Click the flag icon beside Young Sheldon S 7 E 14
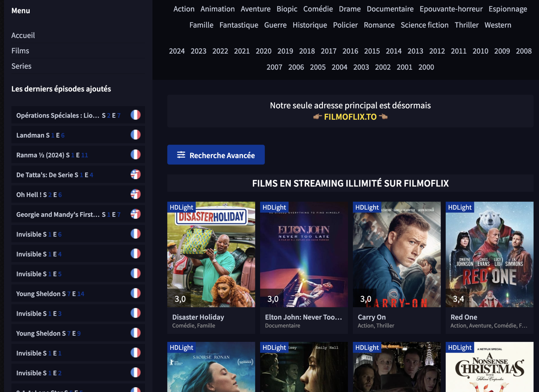This screenshot has width=539, height=392. (x=135, y=293)
